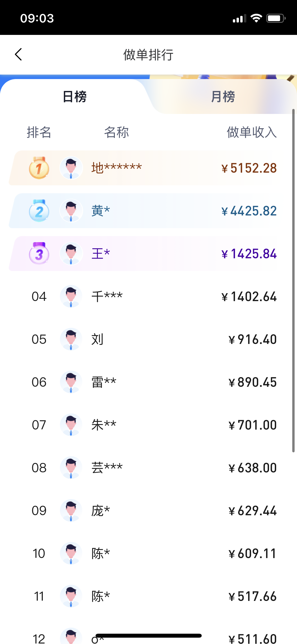This screenshot has height=644, width=297.
Task: Open the 王* leaderboard entry
Action: click(101, 254)
